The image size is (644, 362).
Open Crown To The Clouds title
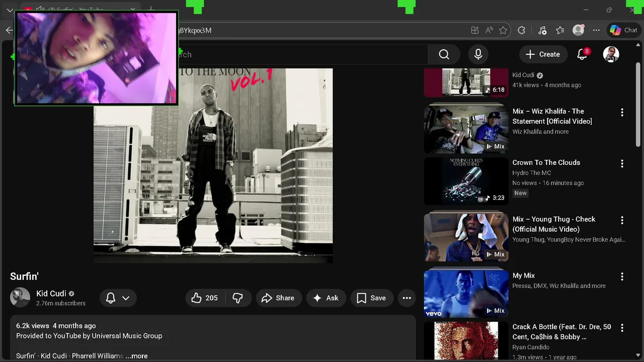coord(546,162)
